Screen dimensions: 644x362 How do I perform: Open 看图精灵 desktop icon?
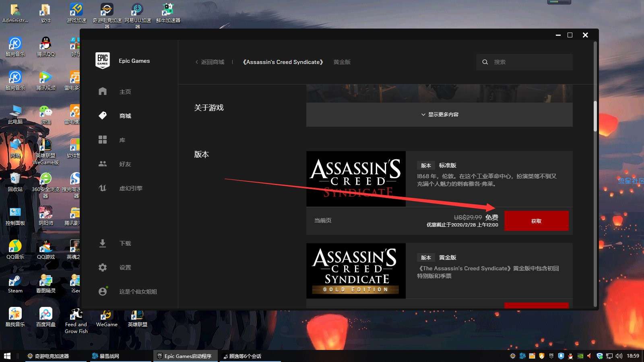click(x=46, y=283)
